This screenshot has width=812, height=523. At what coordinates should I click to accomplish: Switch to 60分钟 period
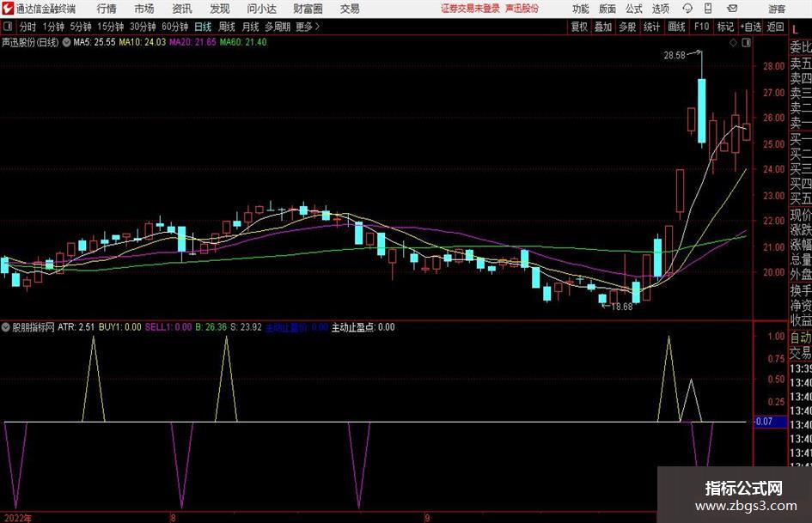point(175,27)
